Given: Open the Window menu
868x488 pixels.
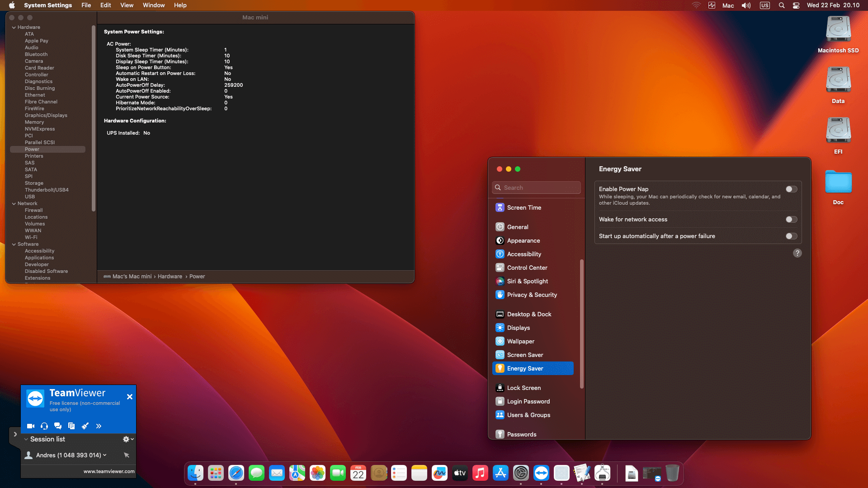Looking at the screenshot, I should (154, 5).
